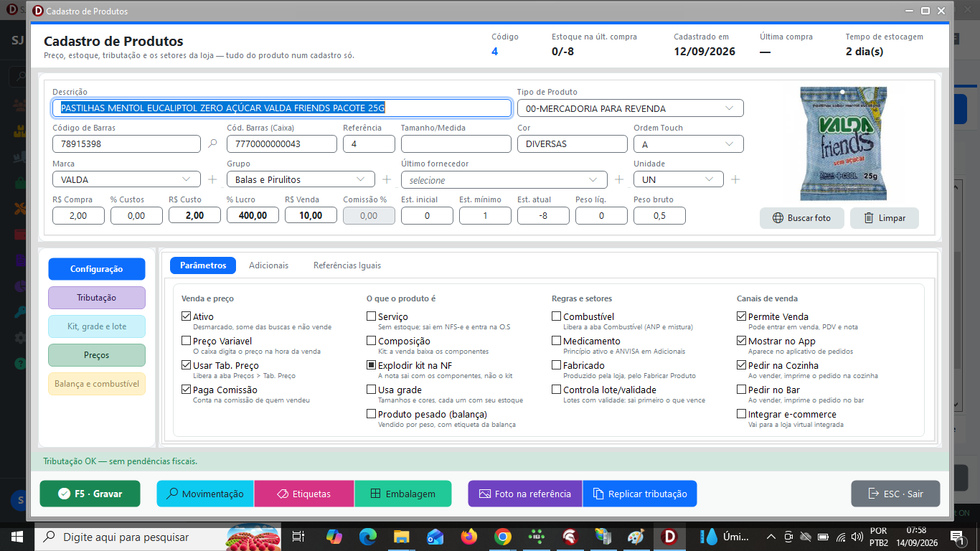Select the Tributação section
This screenshot has width=980, height=551.
coord(97,298)
